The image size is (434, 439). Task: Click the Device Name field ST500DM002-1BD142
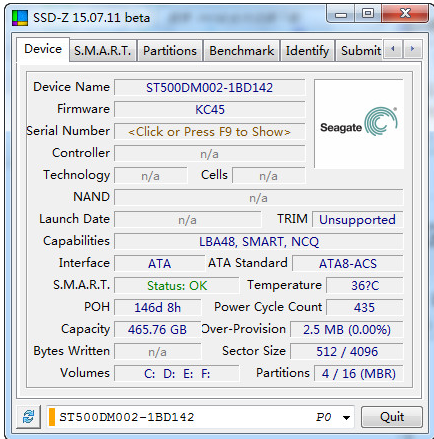[210, 88]
